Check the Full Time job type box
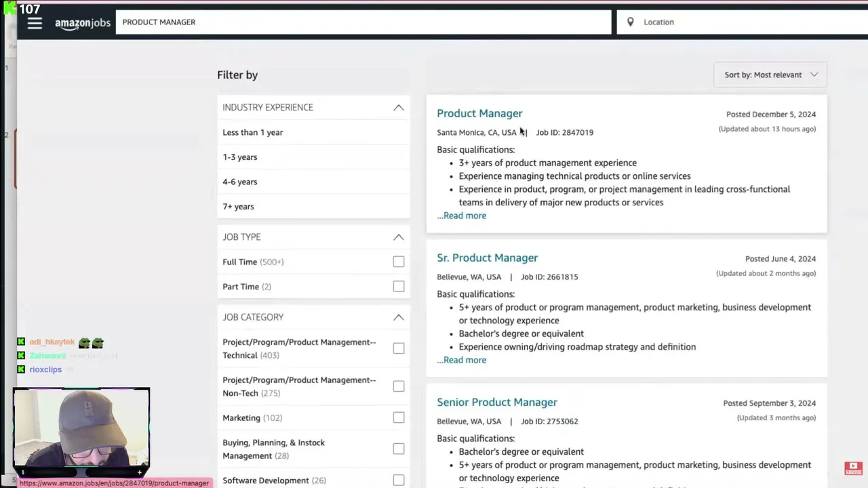 [399, 262]
